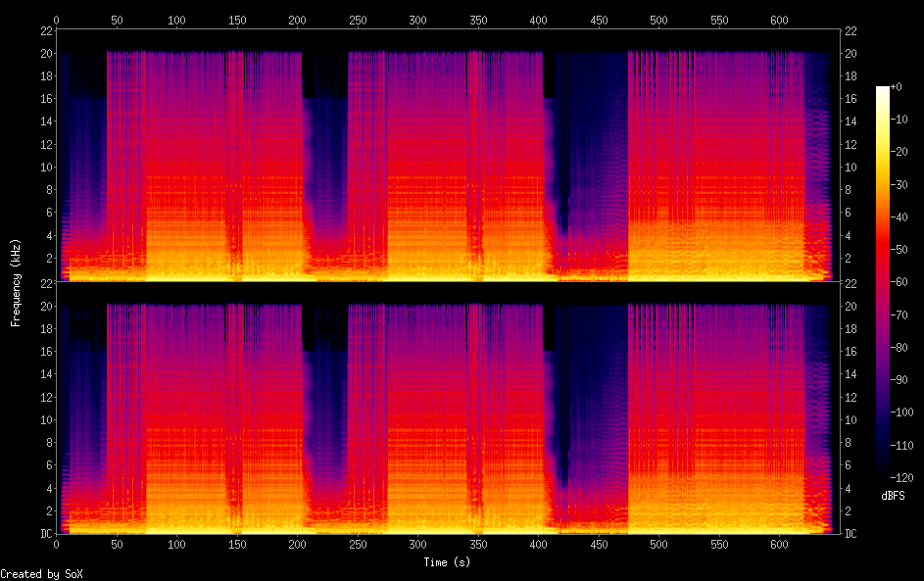Click the '-20' value on the color scale
The width and height of the screenshot is (924, 581).
point(899,152)
